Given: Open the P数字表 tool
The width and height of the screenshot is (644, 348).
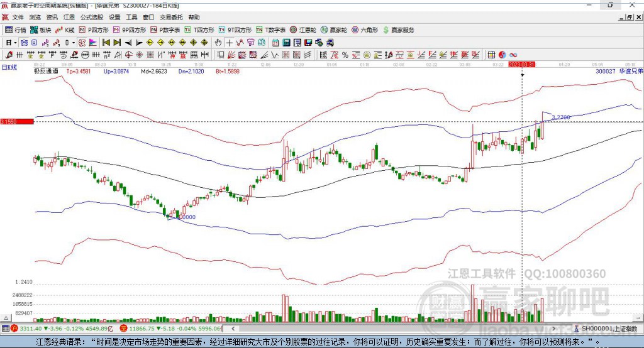Looking at the screenshot, I should click(165, 30).
